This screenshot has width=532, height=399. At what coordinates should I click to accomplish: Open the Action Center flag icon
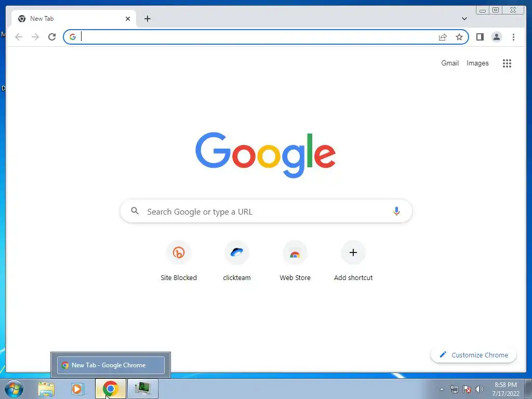(467, 389)
